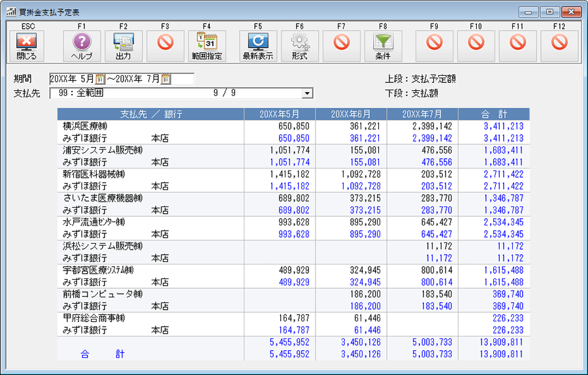588x375 pixels.
Task: Click upper row total 369,740 for 前橋コンピュータ
Action: (508, 295)
